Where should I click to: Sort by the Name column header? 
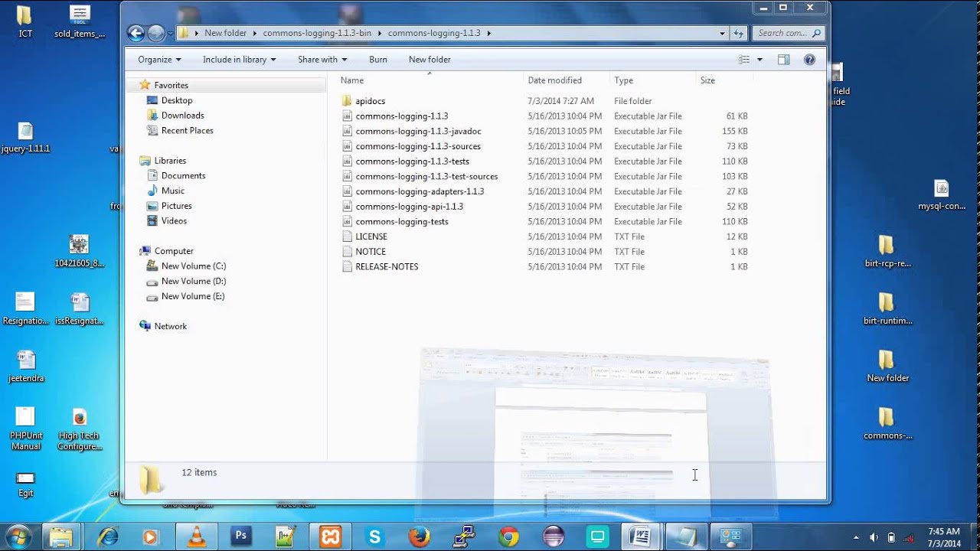point(430,80)
